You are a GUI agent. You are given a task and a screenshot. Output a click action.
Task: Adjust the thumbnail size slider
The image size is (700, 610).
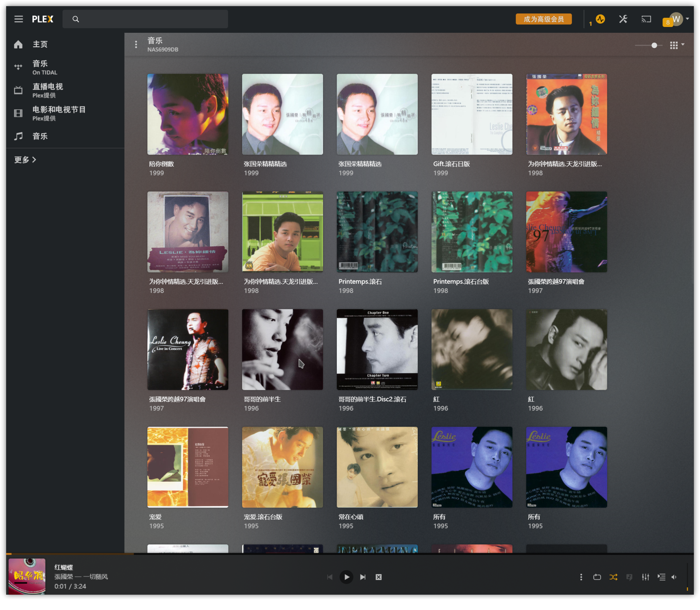(x=654, y=45)
